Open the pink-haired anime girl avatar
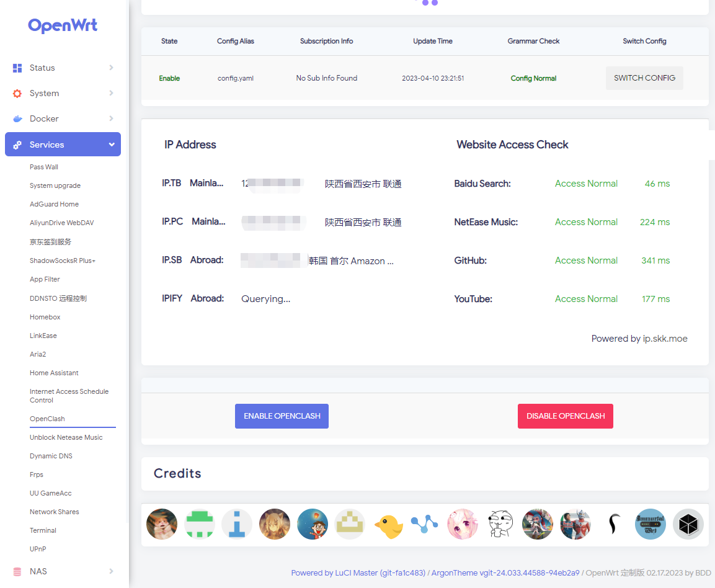Screen dimensions: 715x588 pos(463,524)
